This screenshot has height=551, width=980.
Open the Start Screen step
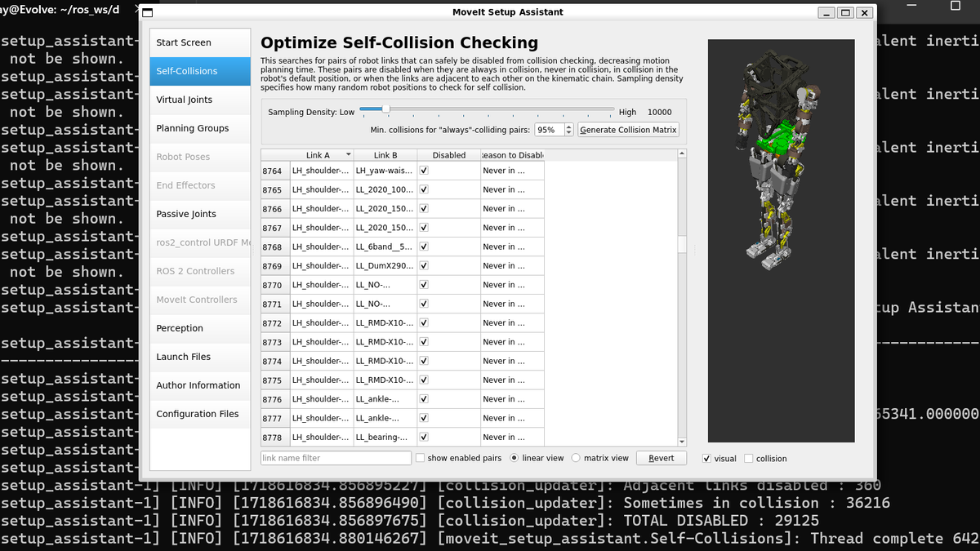pos(200,42)
